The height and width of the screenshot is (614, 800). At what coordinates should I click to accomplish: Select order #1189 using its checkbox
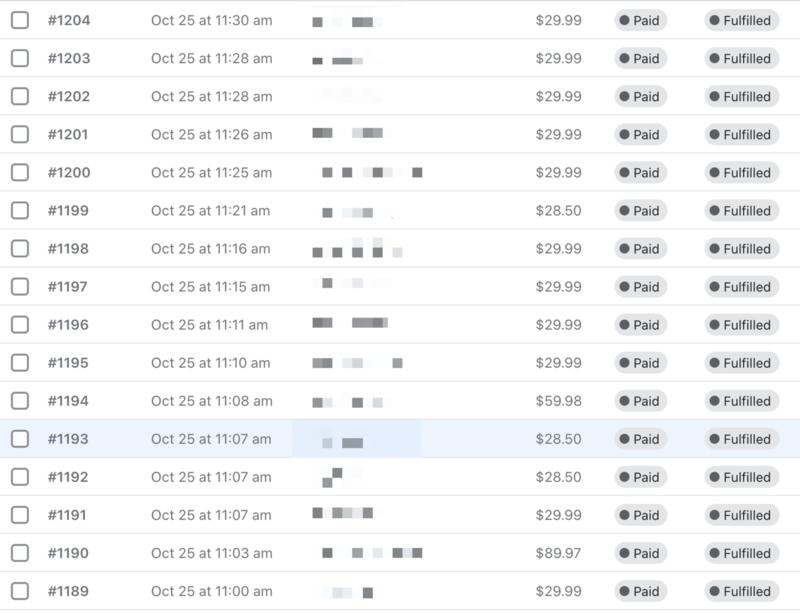point(20,590)
